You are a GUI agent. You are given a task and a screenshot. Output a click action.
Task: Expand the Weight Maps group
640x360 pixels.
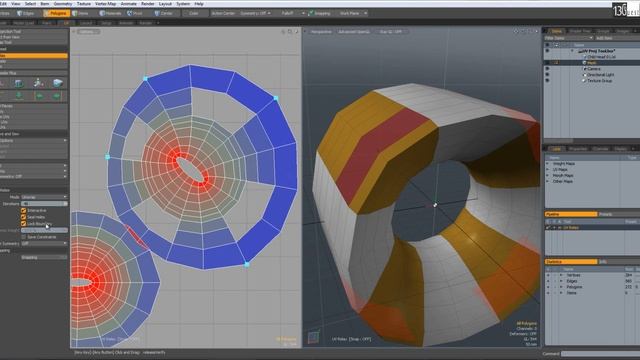[x=548, y=164]
